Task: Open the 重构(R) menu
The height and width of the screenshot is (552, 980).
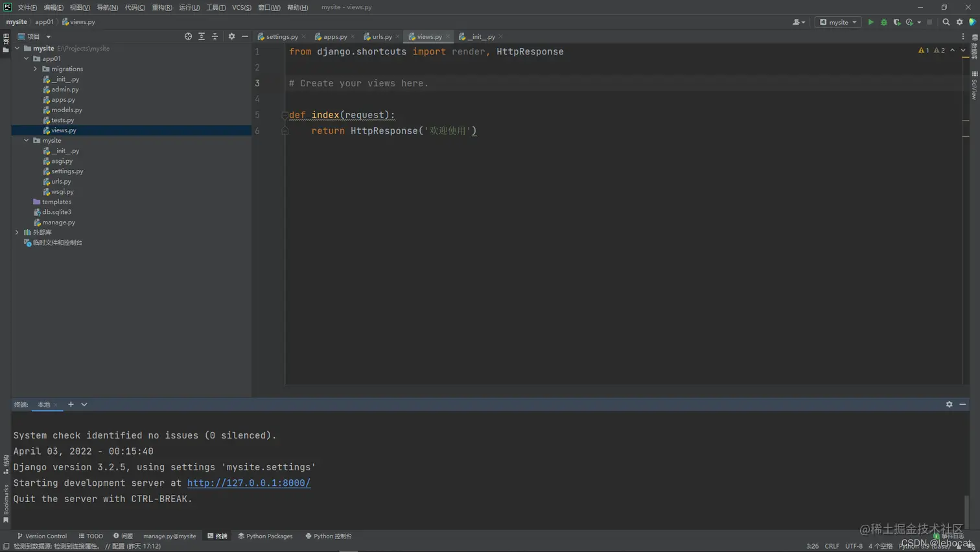Action: (x=162, y=7)
